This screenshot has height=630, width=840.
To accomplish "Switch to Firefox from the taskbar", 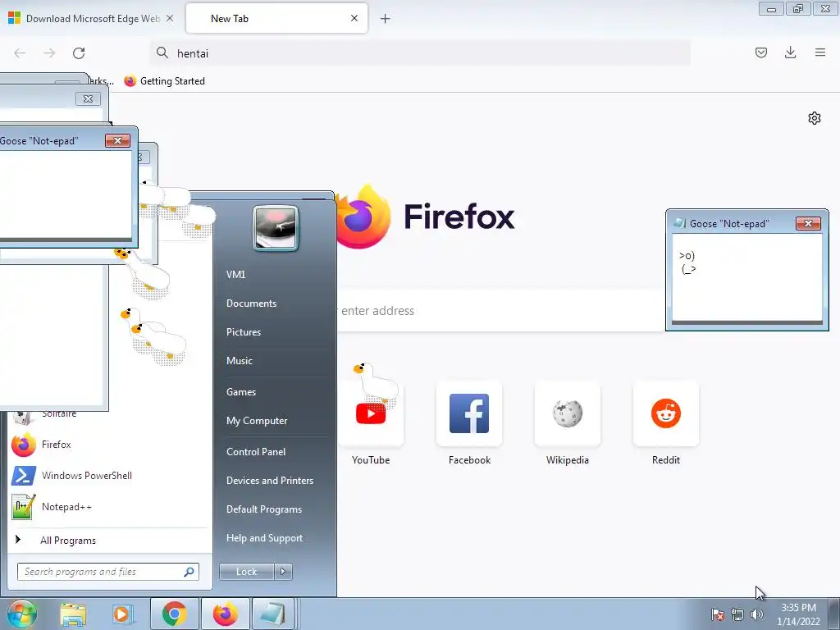I will click(x=225, y=614).
